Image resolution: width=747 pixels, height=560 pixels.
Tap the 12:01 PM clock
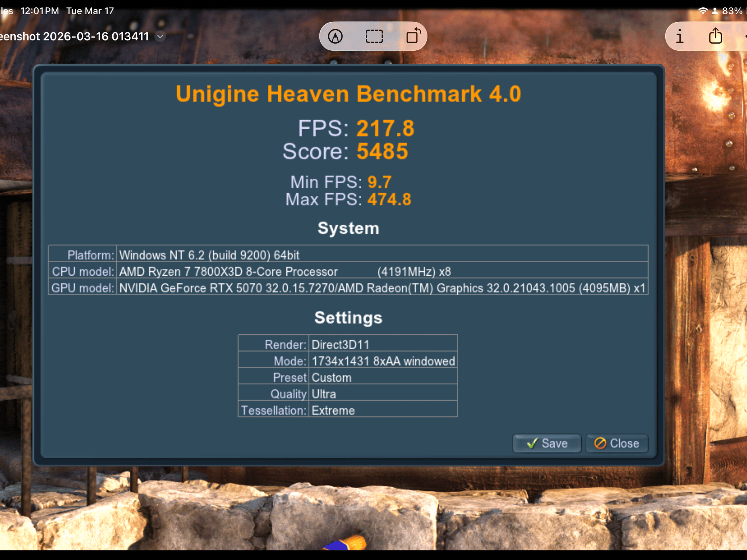pos(40,11)
